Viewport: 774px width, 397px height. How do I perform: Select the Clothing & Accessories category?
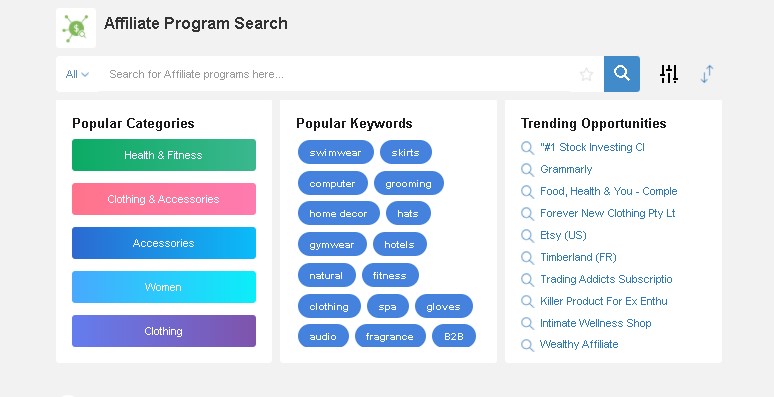click(164, 199)
